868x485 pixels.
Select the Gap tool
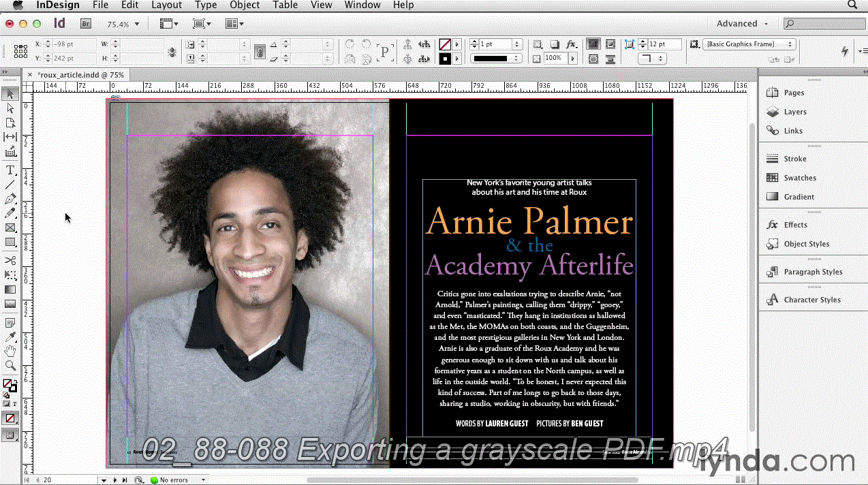pos(10,137)
